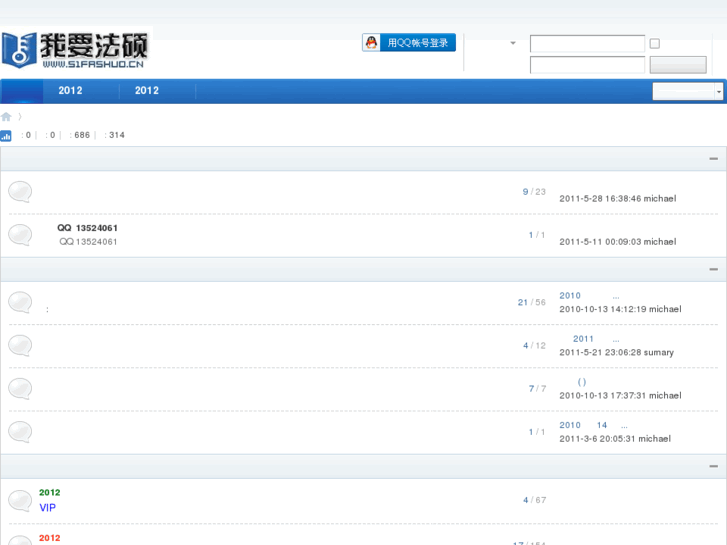Collapse the first forum category section
Screen dimensions: 727x545
click(714, 159)
